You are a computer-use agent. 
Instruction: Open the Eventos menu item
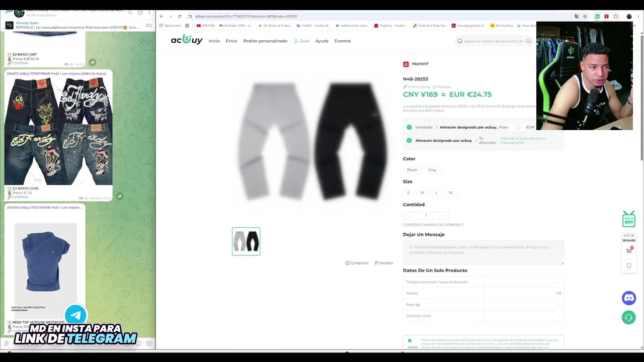coord(343,41)
